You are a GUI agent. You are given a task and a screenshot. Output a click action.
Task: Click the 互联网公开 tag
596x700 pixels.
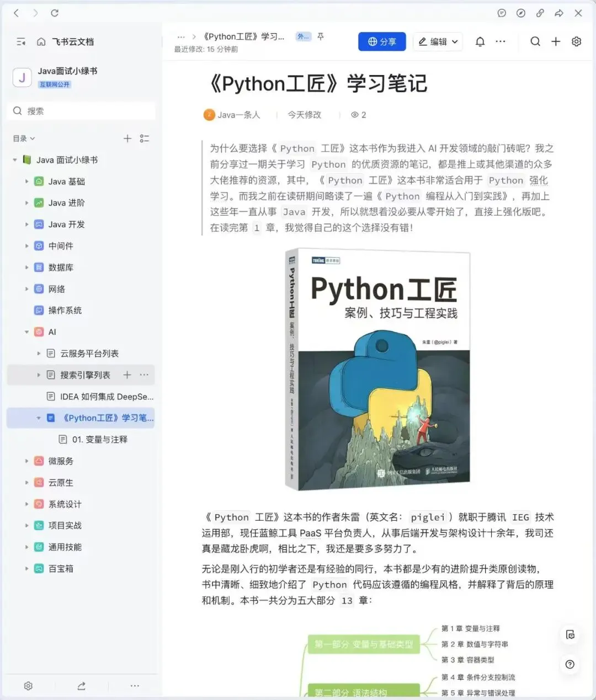(x=55, y=84)
